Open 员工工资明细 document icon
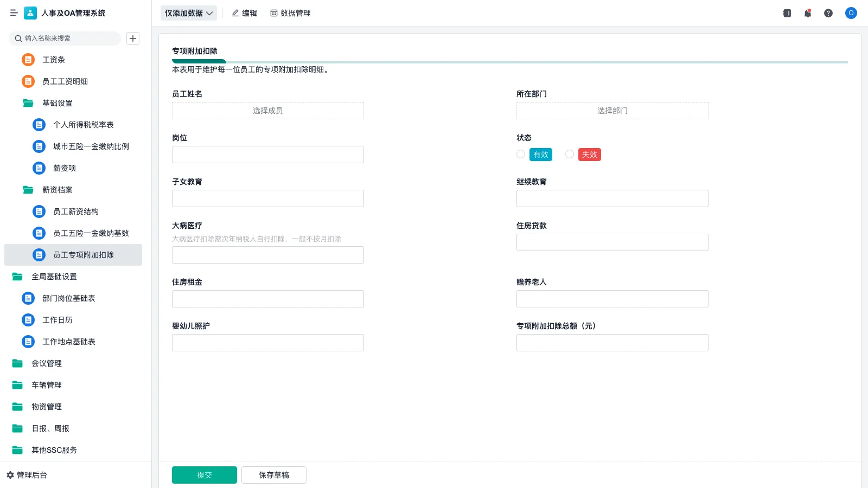868x488 pixels. point(28,81)
